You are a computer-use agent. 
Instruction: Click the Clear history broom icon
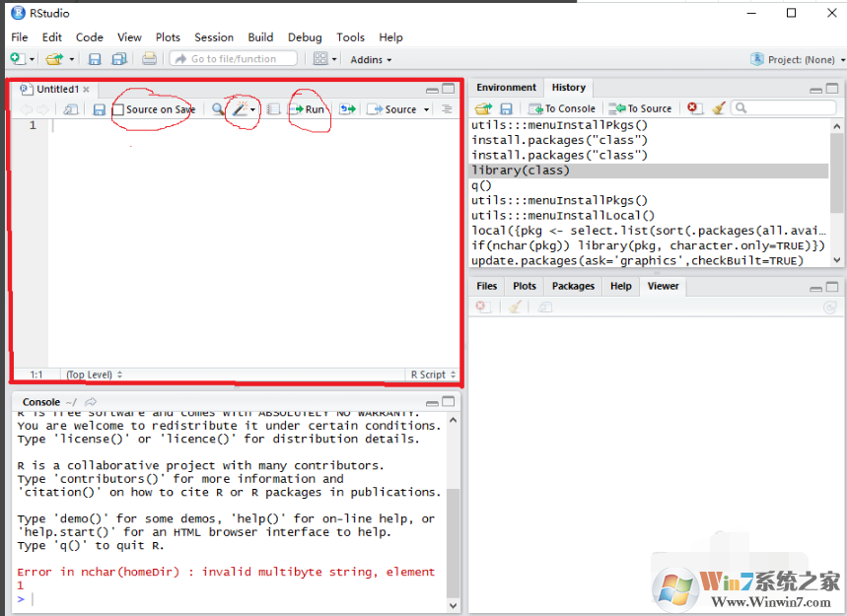click(718, 108)
